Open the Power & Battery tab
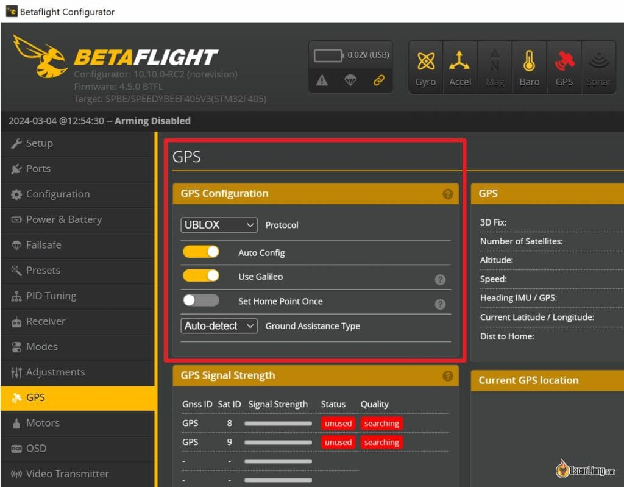The width and height of the screenshot is (624, 487). pos(78,220)
